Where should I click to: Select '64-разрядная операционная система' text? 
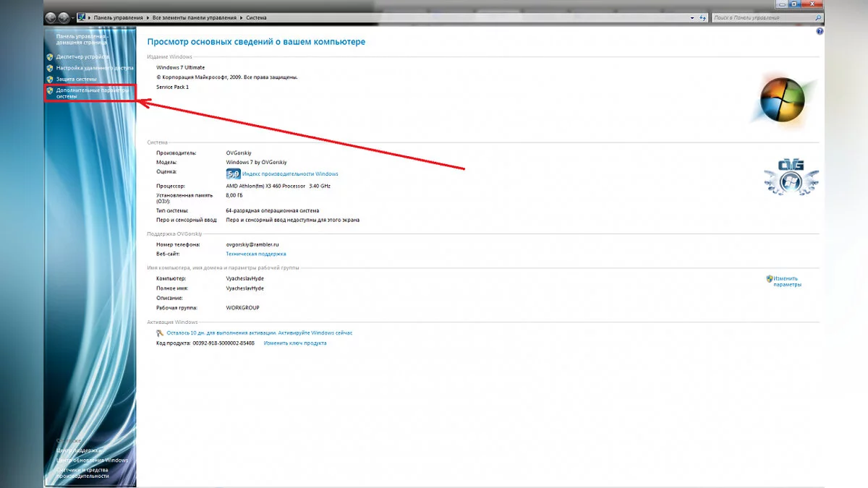click(x=273, y=210)
